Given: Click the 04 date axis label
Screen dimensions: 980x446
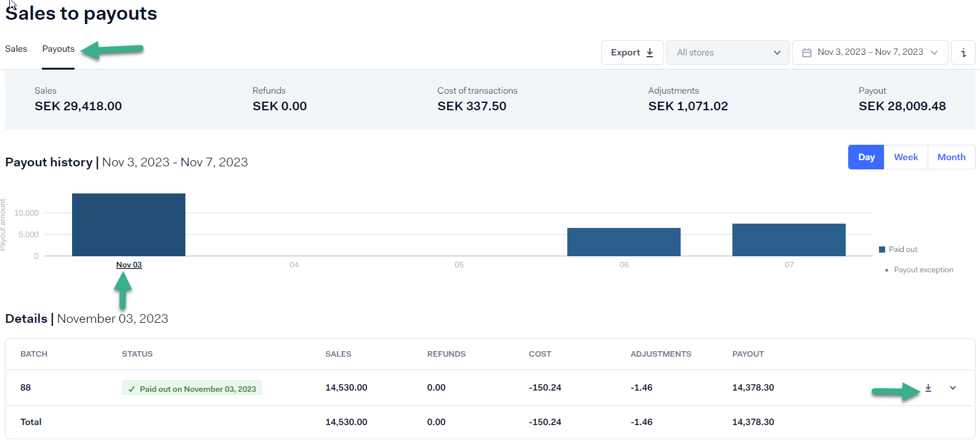Looking at the screenshot, I should pyautogui.click(x=294, y=265).
